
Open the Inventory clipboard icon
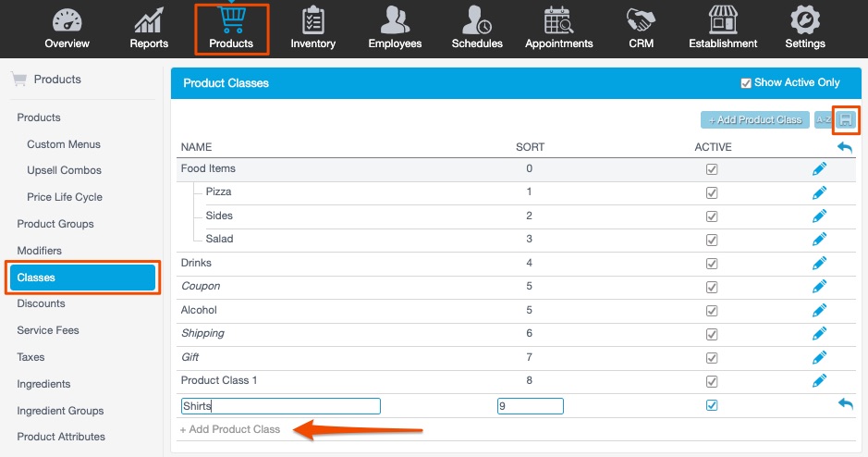312,20
